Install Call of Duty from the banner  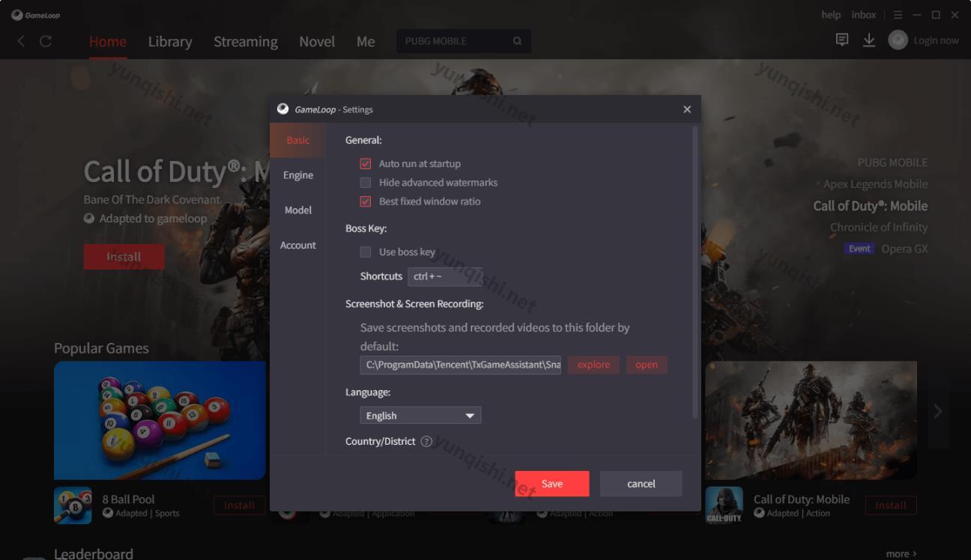pyautogui.click(x=124, y=257)
